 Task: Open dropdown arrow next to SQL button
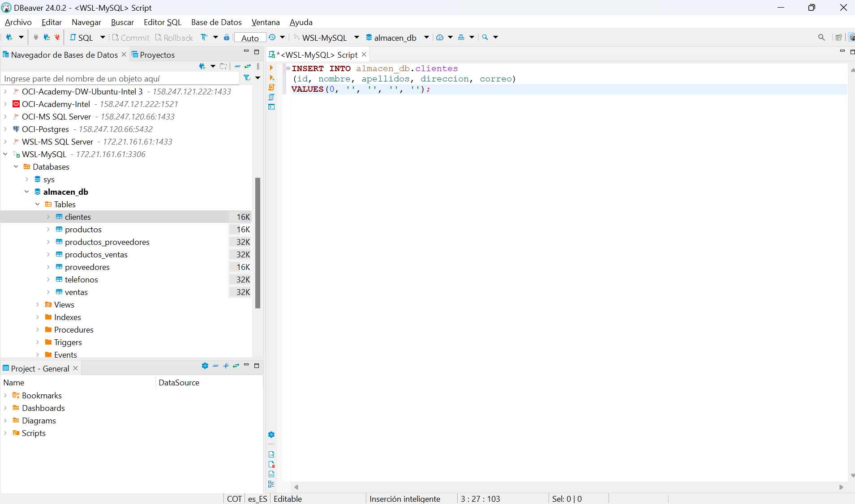click(x=103, y=38)
